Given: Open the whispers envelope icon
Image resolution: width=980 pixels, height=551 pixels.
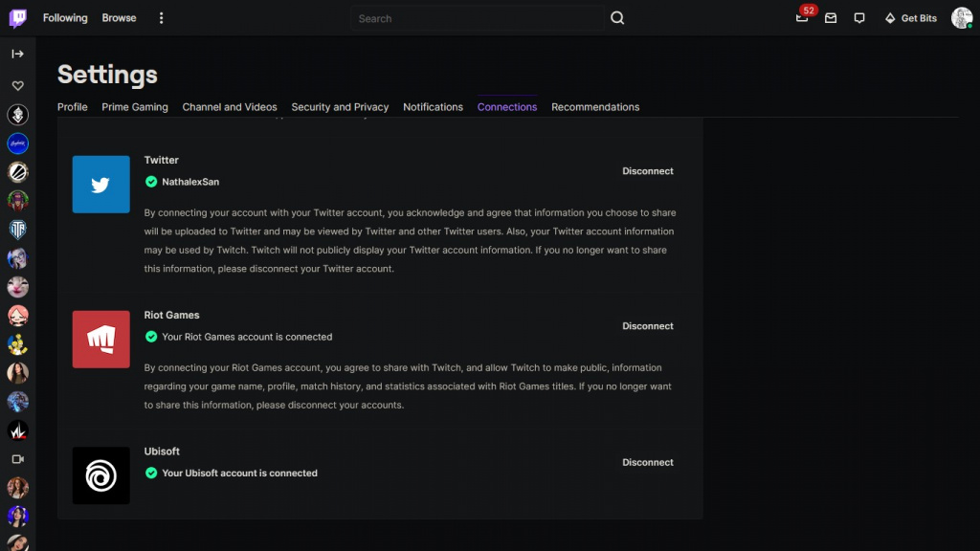Looking at the screenshot, I should click(x=831, y=18).
